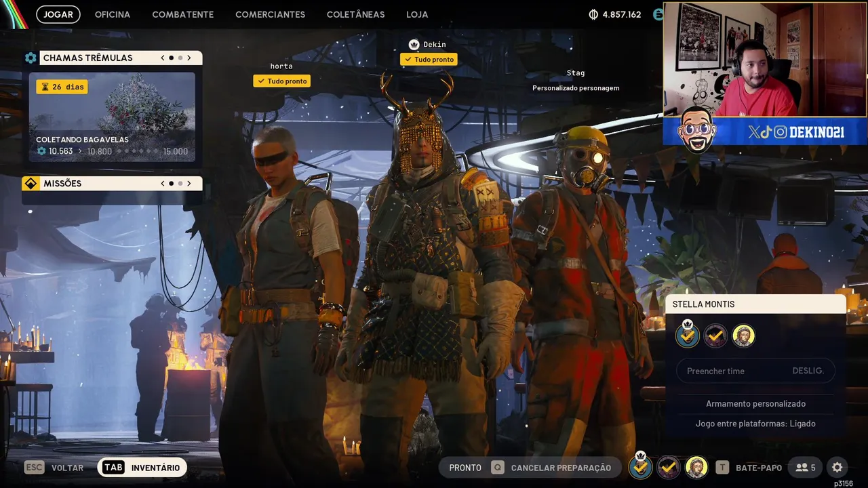
Task: Click the event progress value 10.563
Action: 60,151
